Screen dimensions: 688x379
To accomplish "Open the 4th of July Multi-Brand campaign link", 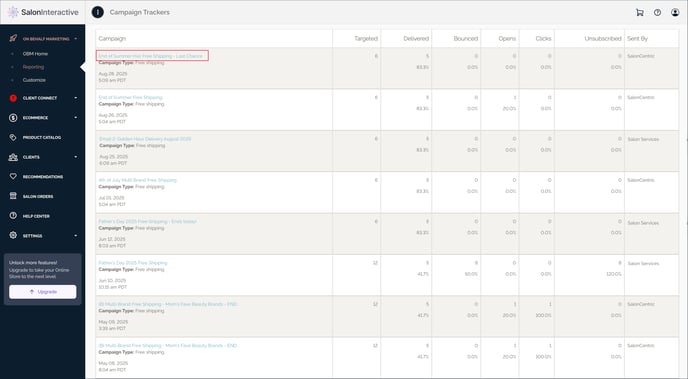I will pos(138,180).
